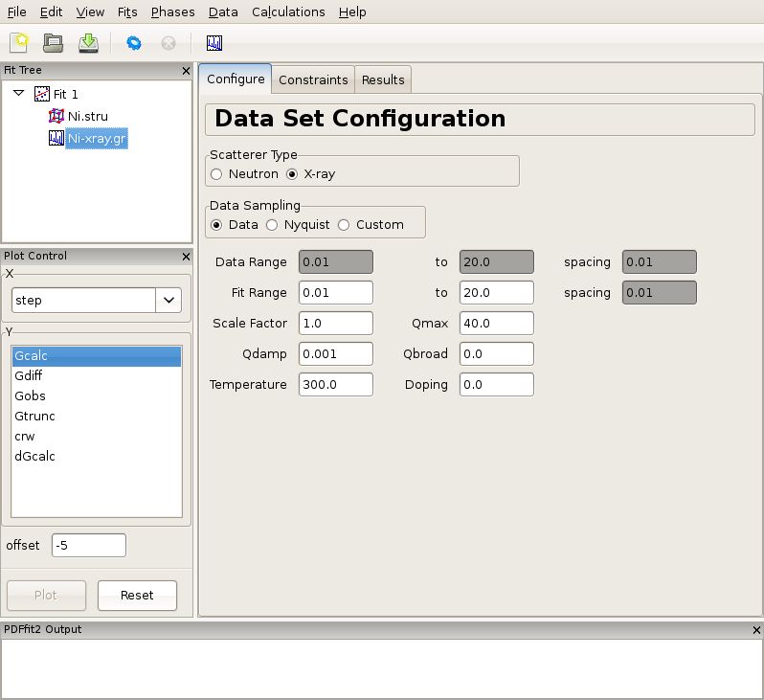
Task: Click the Ni.stru structure icon
Action: pos(56,116)
